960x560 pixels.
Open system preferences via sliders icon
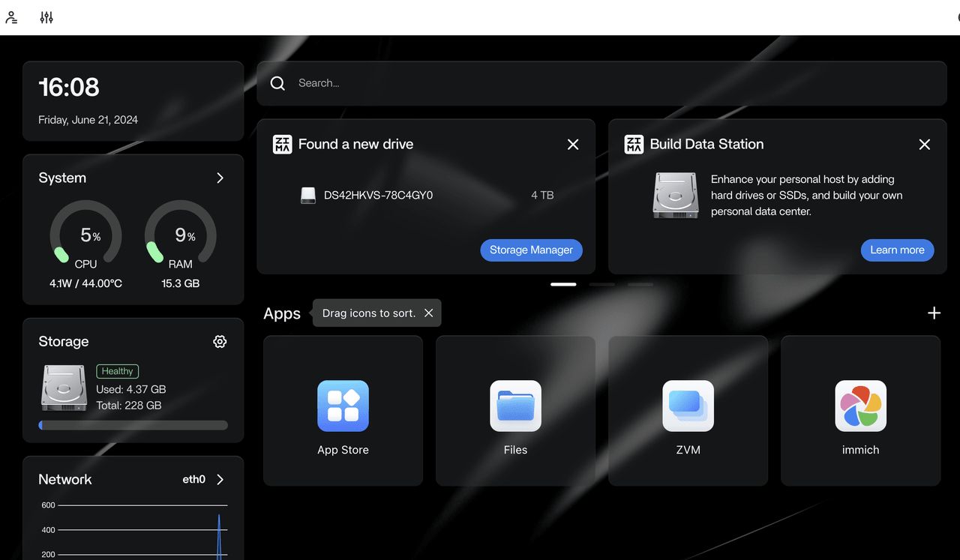click(46, 16)
